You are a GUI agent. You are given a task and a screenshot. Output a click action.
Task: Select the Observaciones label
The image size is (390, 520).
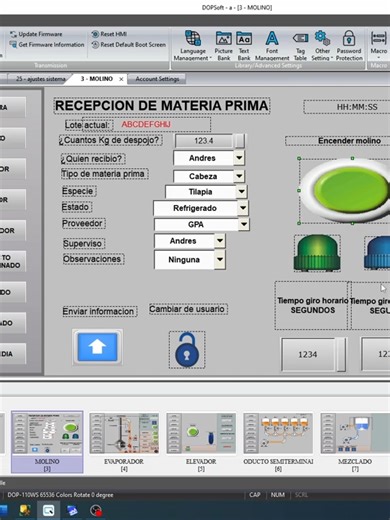click(93, 259)
